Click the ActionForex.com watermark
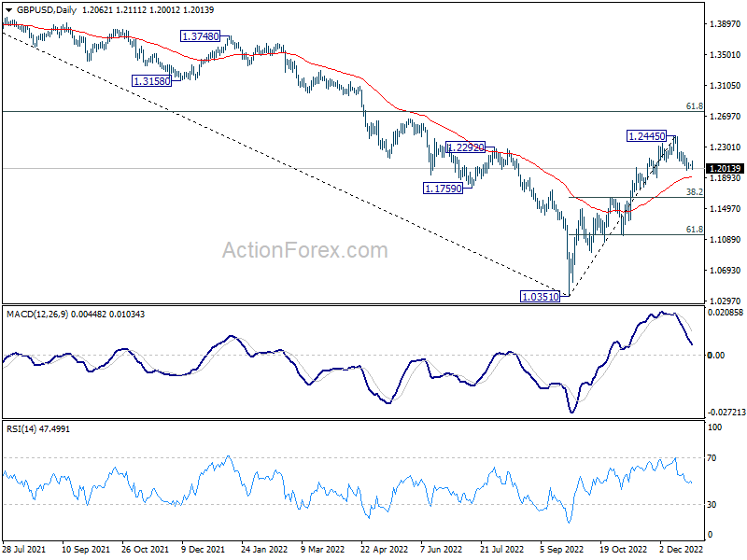 pyautogui.click(x=304, y=250)
